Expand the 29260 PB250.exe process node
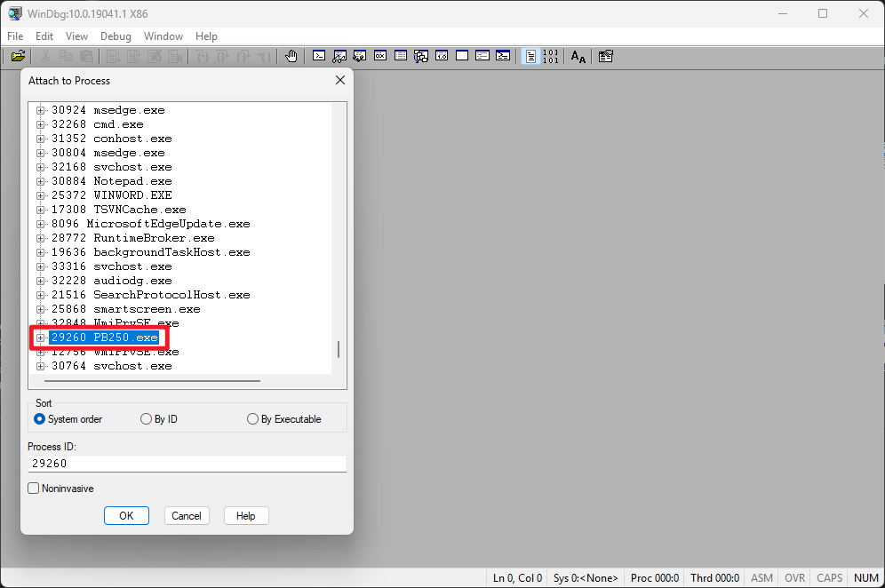The width and height of the screenshot is (885, 588). point(40,338)
